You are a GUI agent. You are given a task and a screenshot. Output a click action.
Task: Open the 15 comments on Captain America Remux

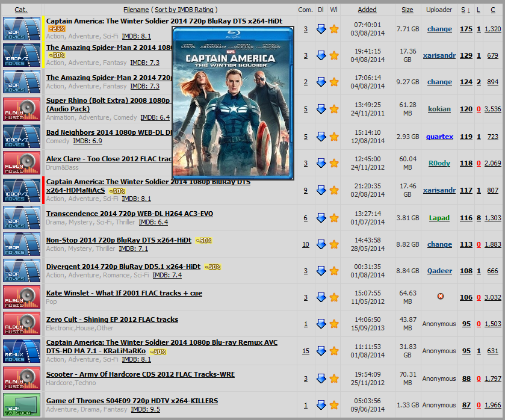(306, 351)
